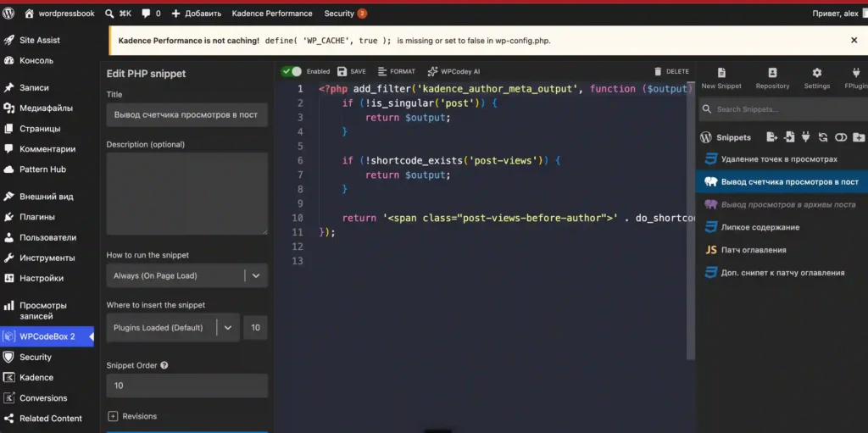Open the Привет, alex account menu
This screenshot has height=433, width=868.
click(x=838, y=14)
